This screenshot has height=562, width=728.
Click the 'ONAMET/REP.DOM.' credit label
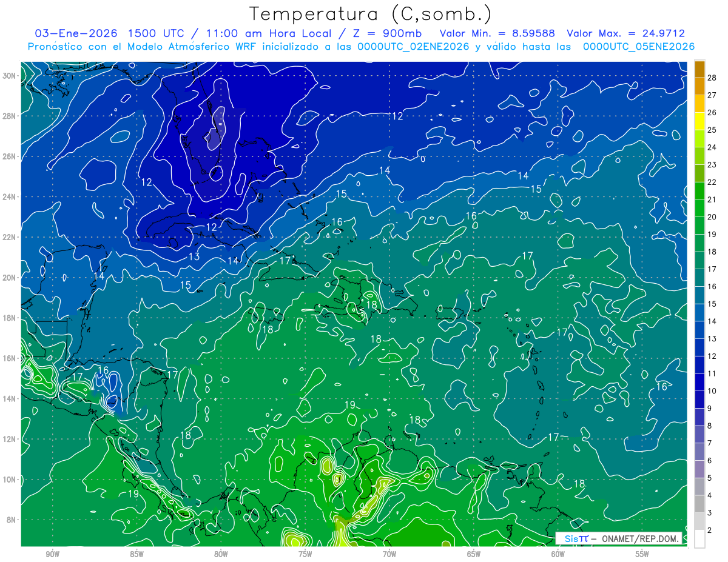click(x=640, y=538)
